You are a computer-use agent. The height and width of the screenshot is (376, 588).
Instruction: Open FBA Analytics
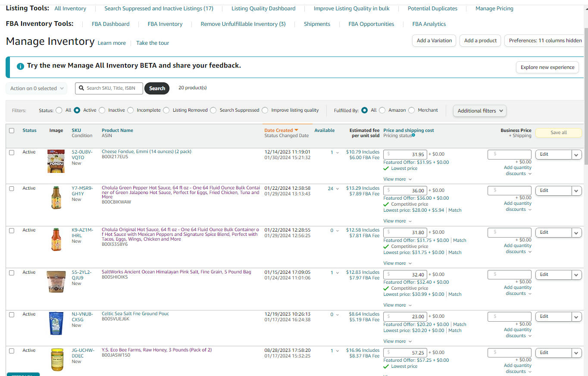coord(429,24)
